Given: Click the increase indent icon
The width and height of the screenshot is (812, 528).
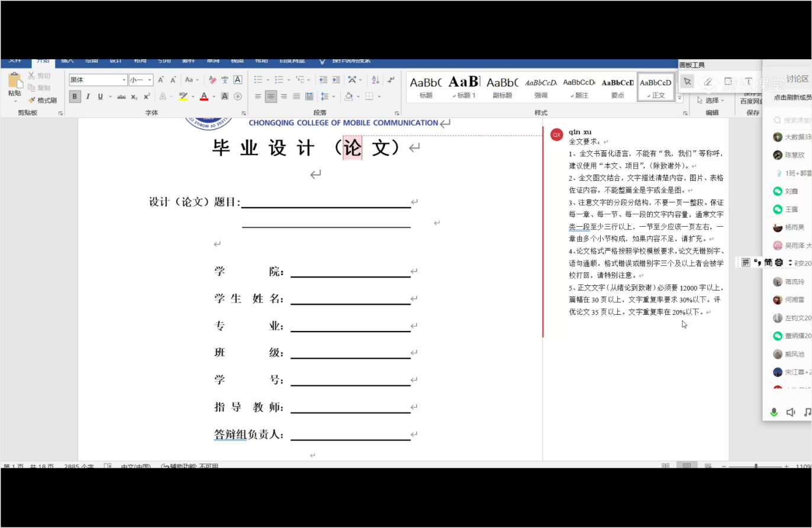Looking at the screenshot, I should pyautogui.click(x=336, y=80).
